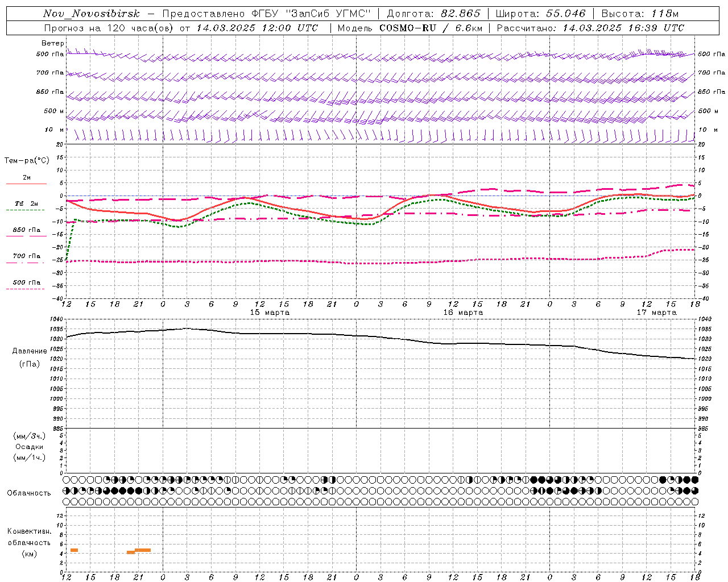Click the forecast start 14.03.2025 12:00 UTC
The height and width of the screenshot is (582, 728).
pyautogui.click(x=257, y=28)
